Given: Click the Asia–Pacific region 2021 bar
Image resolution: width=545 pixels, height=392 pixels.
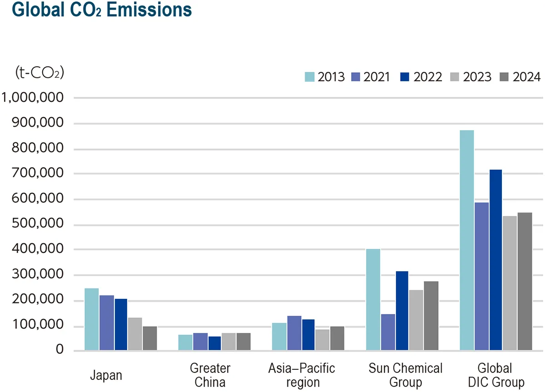Looking at the screenshot, I should tap(294, 333).
